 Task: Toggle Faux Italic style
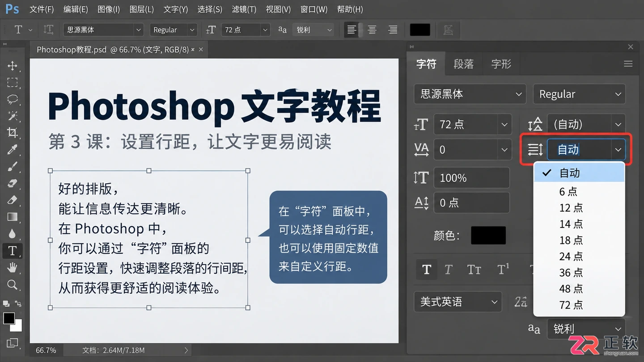coord(448,269)
